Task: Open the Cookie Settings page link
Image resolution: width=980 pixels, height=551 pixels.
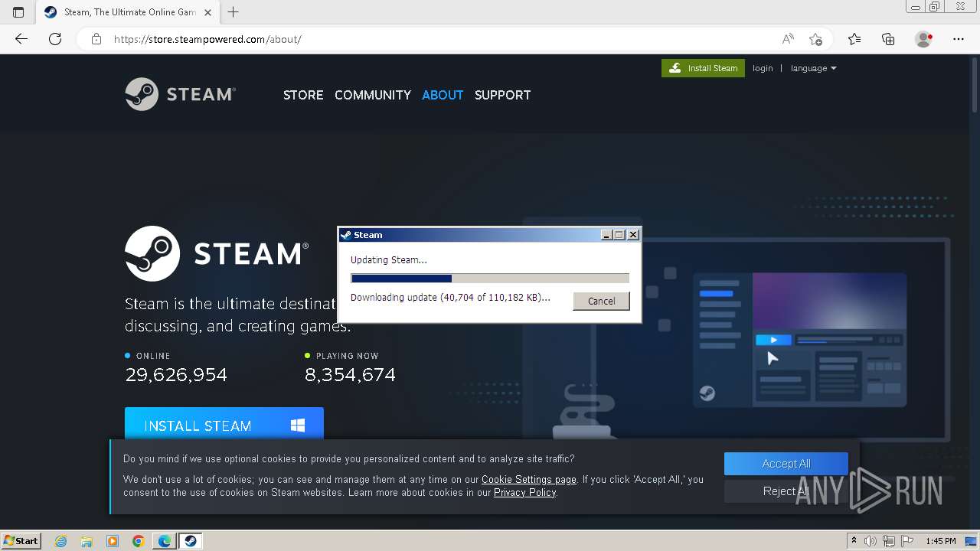Action: (x=529, y=480)
